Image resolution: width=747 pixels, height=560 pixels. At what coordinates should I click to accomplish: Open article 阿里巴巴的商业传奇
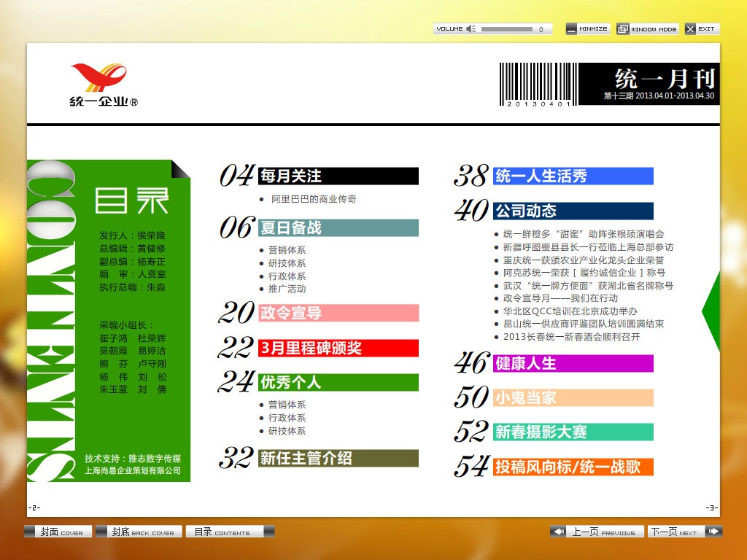tap(314, 199)
